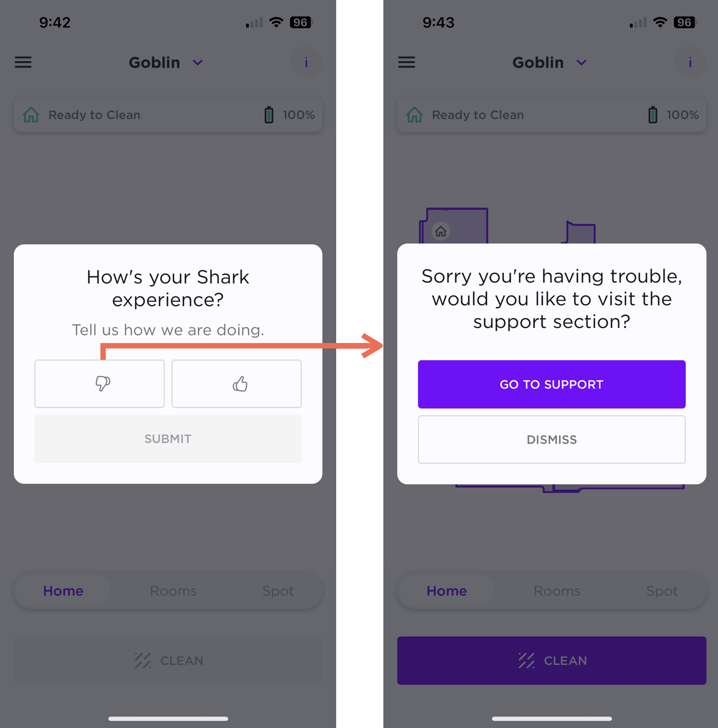Select the Spot tab on left screen
The height and width of the screenshot is (728, 718).
pyautogui.click(x=278, y=591)
